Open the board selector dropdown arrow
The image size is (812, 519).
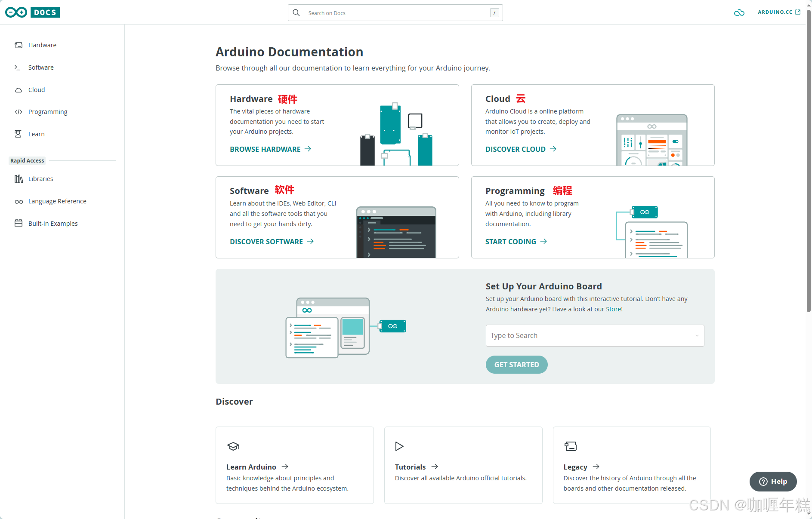pos(697,335)
